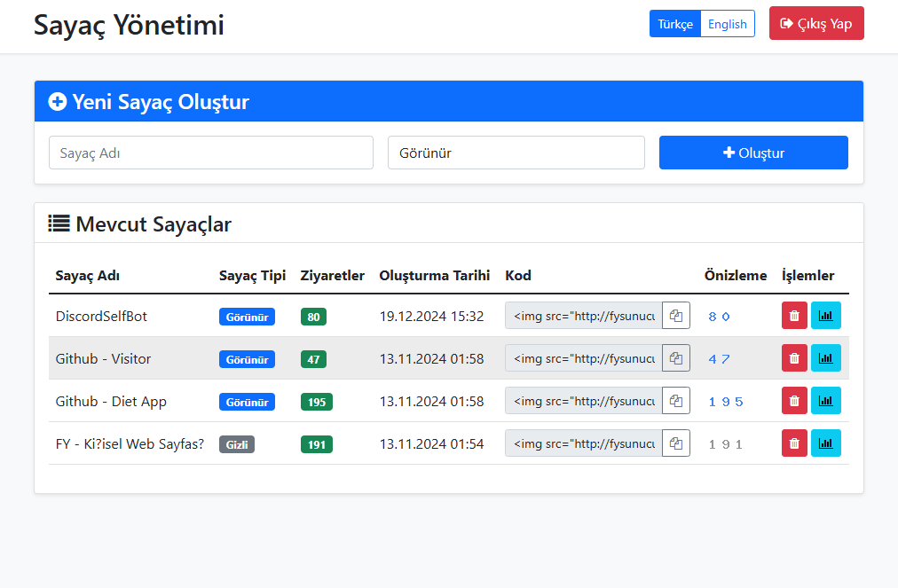
Task: Click the 195 counter preview image
Action: (x=726, y=402)
